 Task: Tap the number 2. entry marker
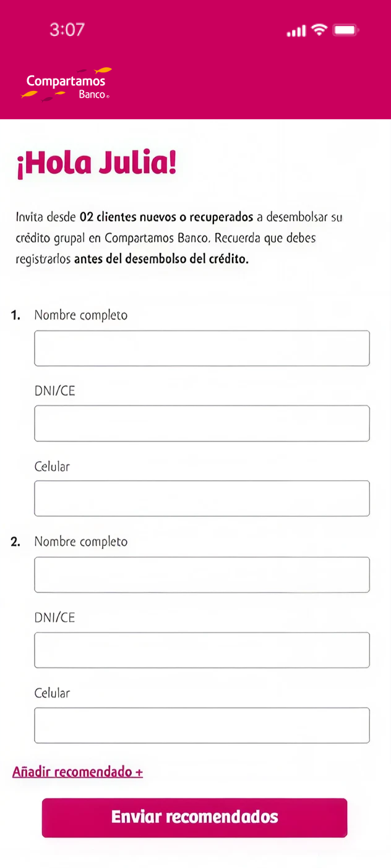tap(15, 542)
